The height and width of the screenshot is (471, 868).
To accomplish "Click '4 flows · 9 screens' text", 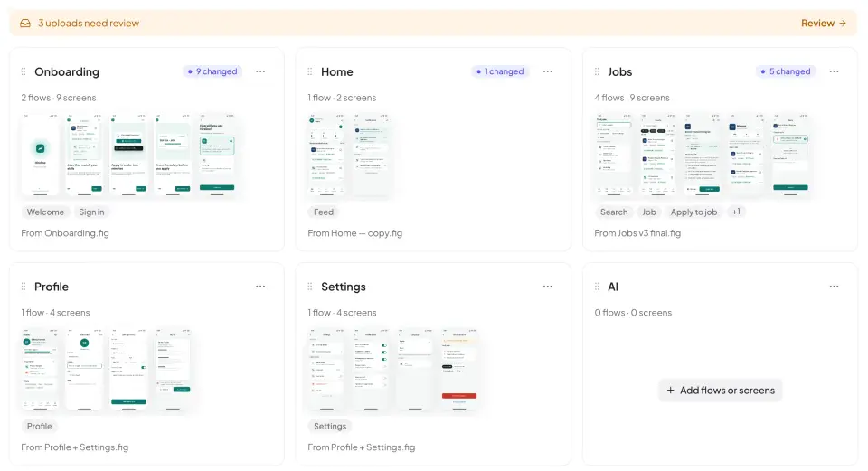I will point(632,98).
